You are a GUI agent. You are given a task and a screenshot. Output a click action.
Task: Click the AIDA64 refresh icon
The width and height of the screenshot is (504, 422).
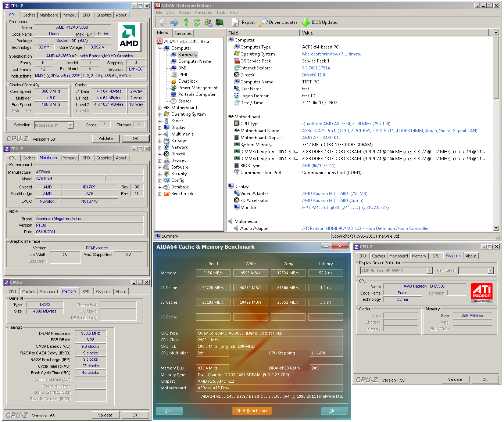point(197,22)
